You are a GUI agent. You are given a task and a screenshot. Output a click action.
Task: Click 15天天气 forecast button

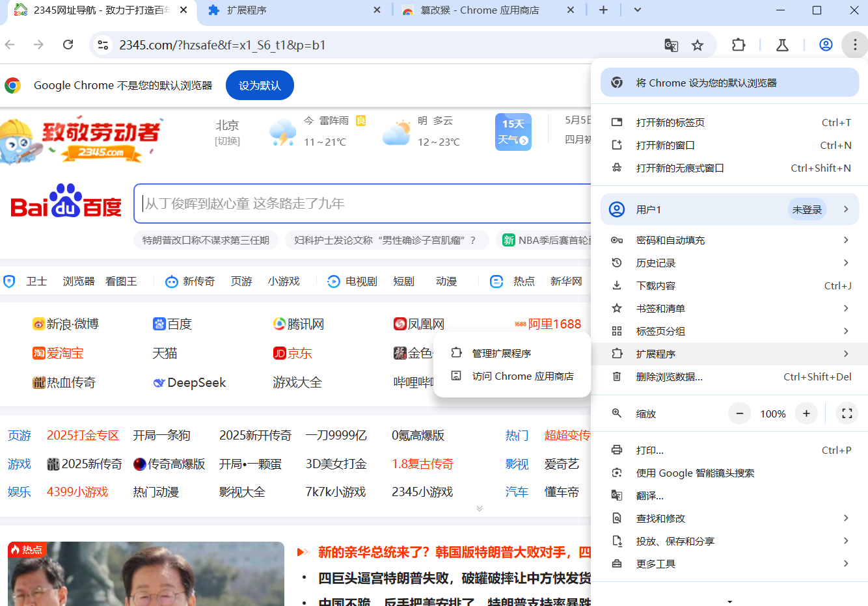513,132
